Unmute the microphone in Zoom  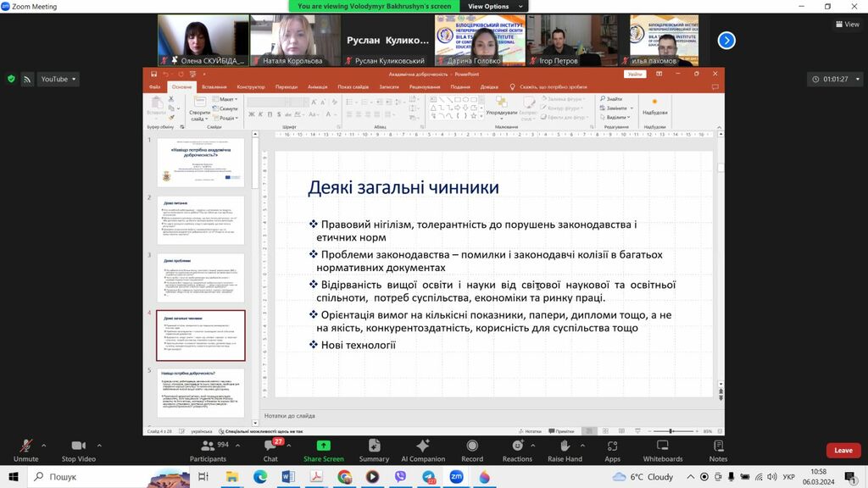click(x=25, y=449)
